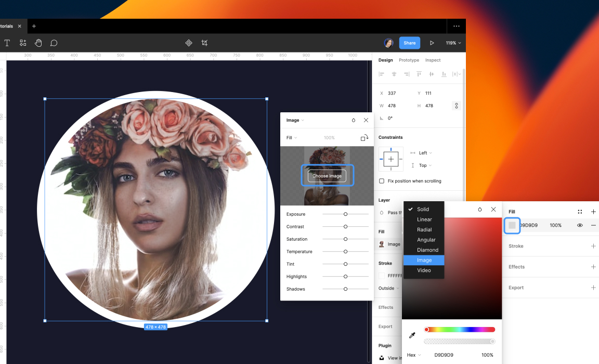Screen dimensions: 599x364
Task: Open the Resources components tool
Action: (23, 43)
